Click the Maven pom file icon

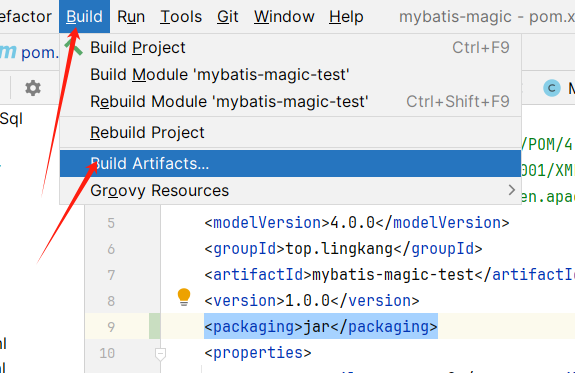pyautogui.click(x=8, y=52)
